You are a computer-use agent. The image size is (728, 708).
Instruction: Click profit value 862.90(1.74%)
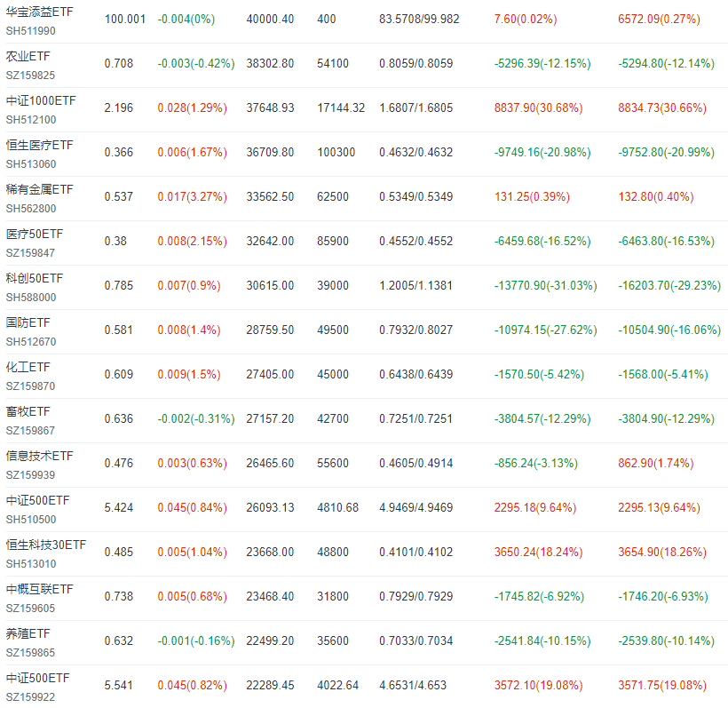655,463
